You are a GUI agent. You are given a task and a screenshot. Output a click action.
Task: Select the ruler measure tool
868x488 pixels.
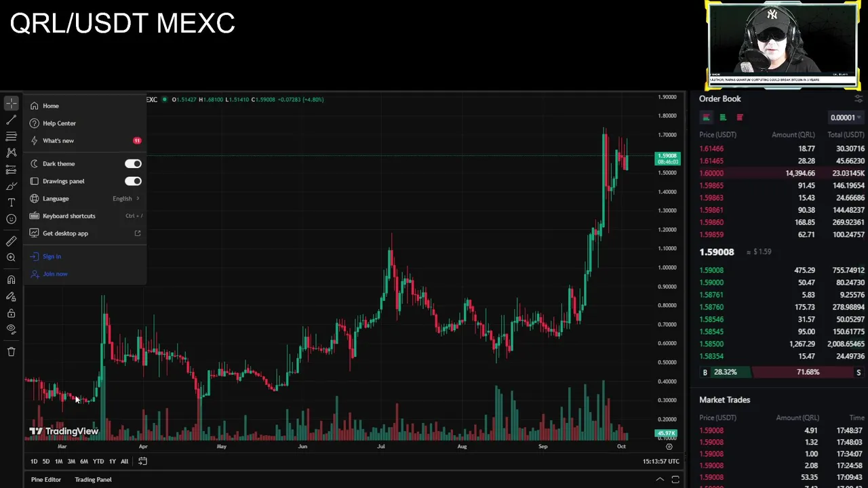point(12,241)
